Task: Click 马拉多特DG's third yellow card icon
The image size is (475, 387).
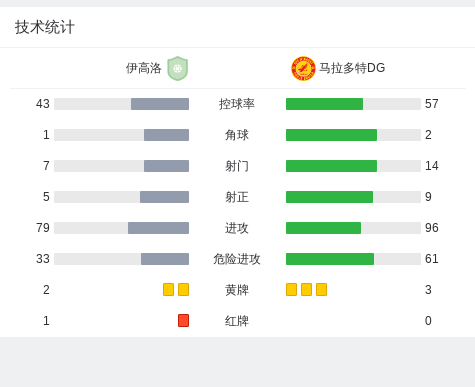Action: pyautogui.click(x=321, y=289)
